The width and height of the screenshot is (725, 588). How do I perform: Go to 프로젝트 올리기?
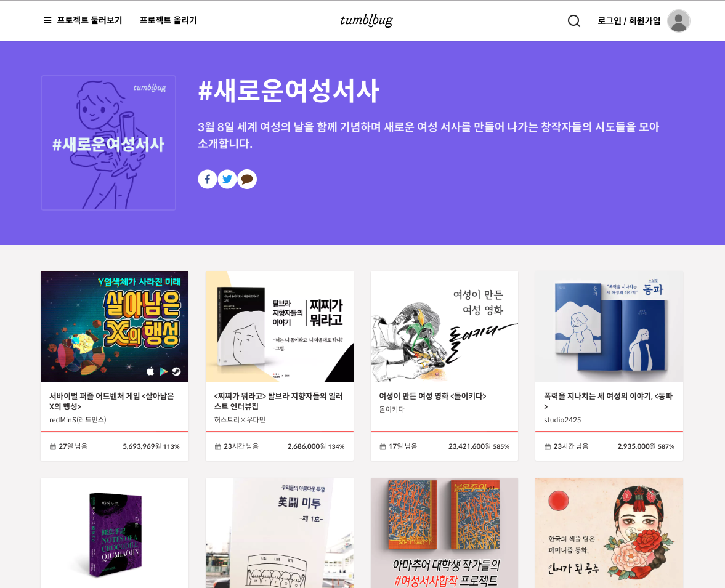coord(168,20)
